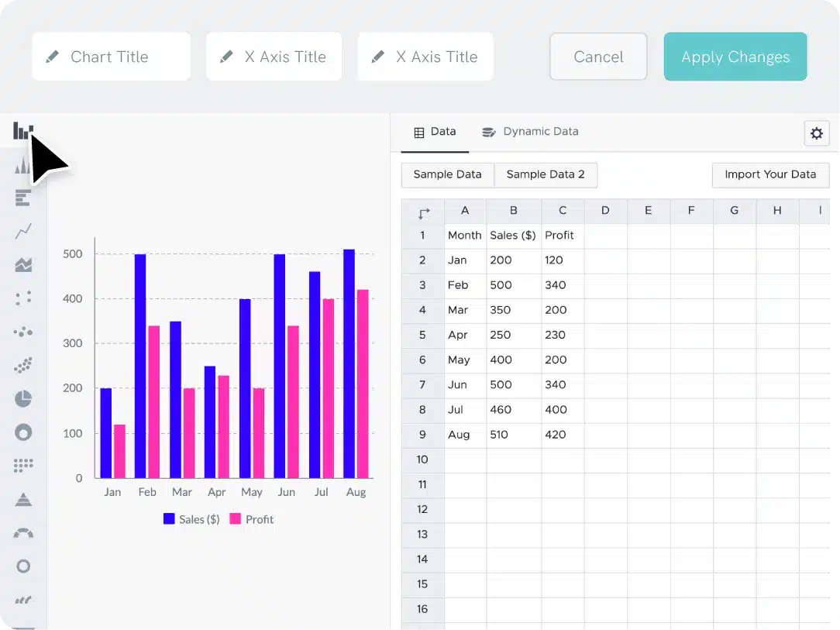Select the vertical bar chart type icon

coord(23,130)
